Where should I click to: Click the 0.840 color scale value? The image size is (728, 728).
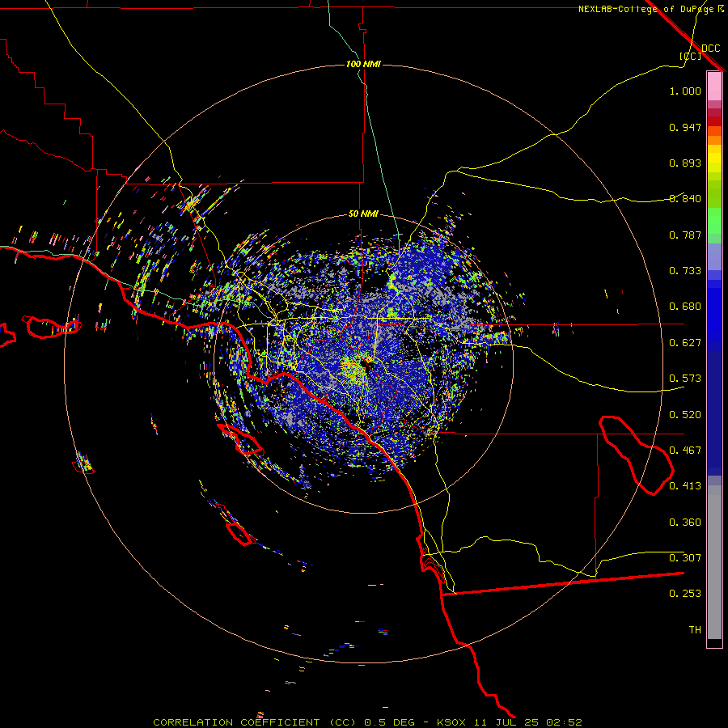pos(685,199)
